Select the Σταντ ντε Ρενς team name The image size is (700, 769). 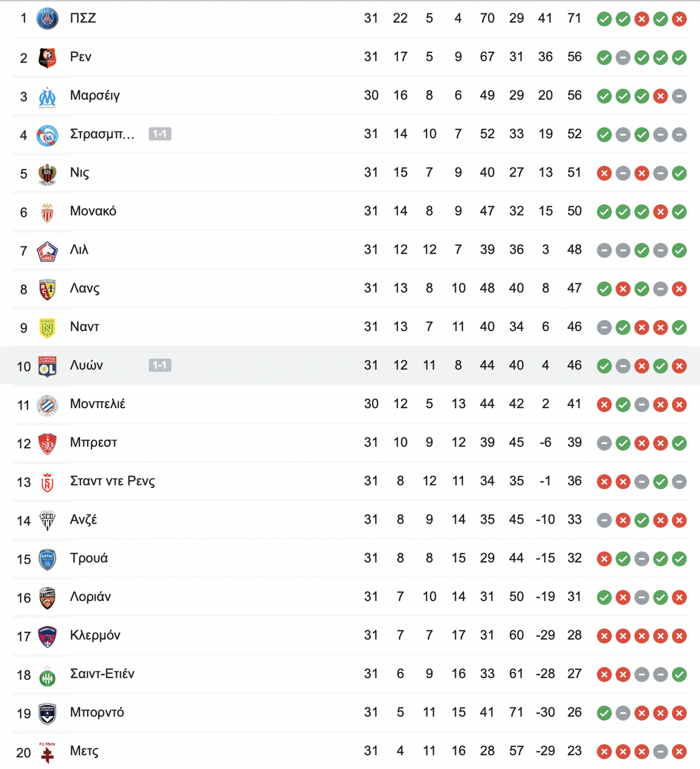pos(113,481)
